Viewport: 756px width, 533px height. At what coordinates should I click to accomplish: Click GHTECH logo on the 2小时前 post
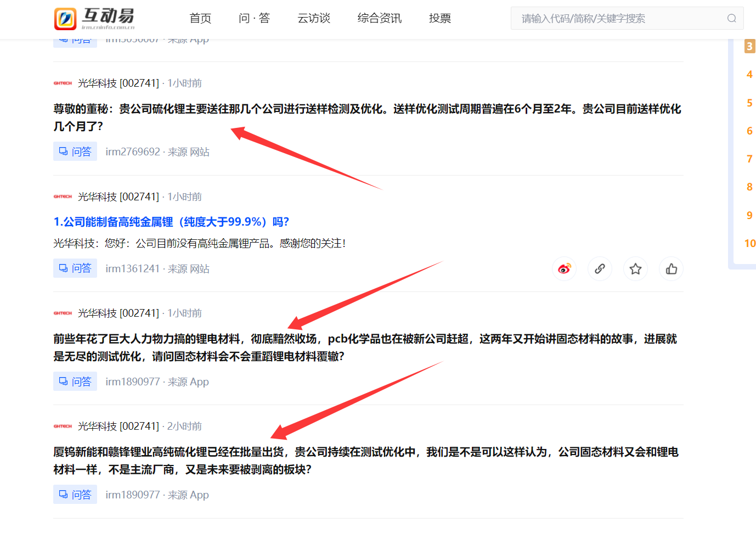pyautogui.click(x=63, y=426)
